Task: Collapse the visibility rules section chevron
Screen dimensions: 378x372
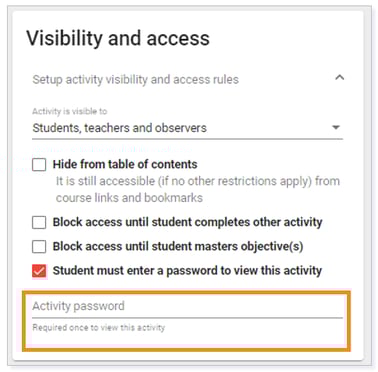Action: point(339,78)
